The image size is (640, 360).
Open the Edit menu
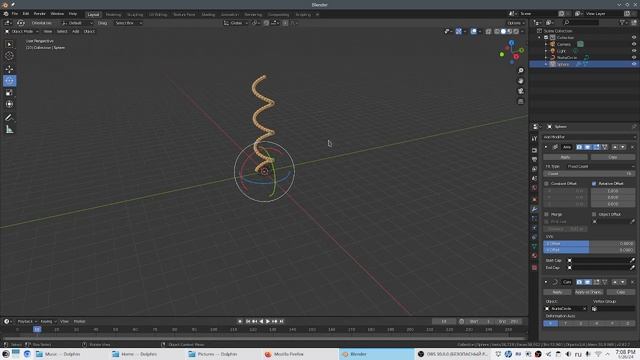26,14
